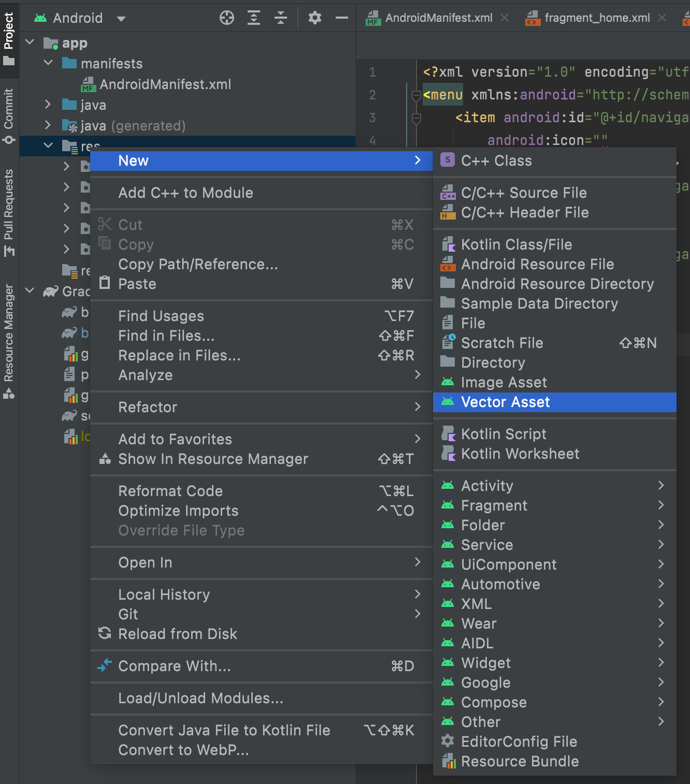Open the Project tool window tab
Screen dimensions: 690x784
click(9, 39)
